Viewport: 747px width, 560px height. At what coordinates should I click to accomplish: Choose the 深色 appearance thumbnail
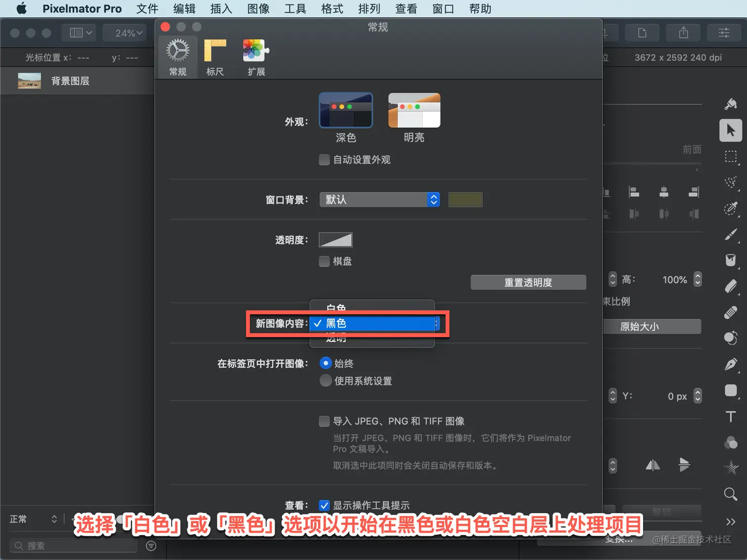(x=346, y=110)
